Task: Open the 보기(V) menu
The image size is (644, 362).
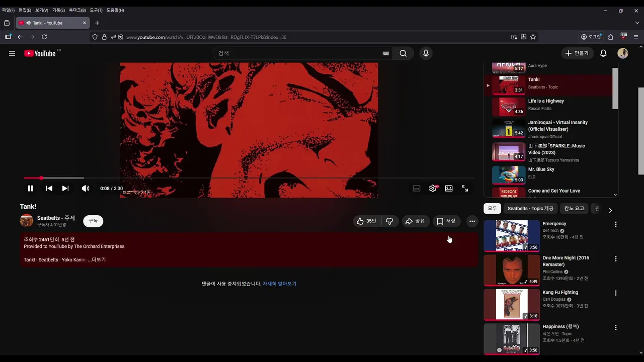Action: (41, 10)
